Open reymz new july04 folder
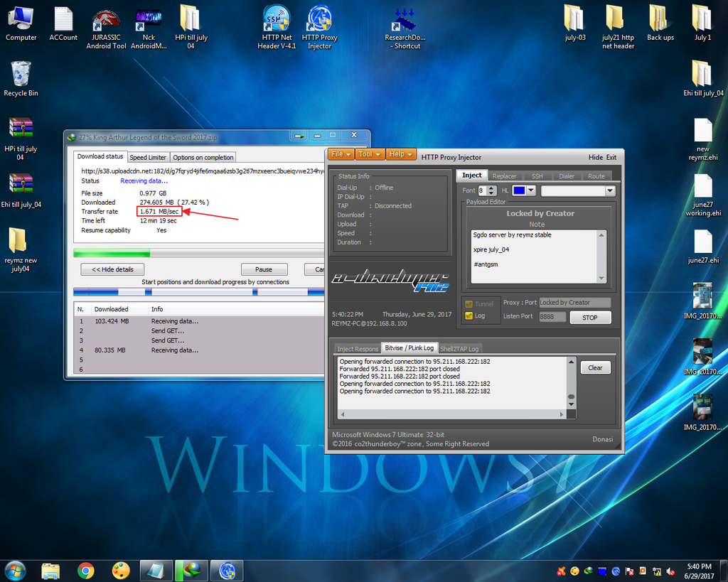 click(x=21, y=249)
